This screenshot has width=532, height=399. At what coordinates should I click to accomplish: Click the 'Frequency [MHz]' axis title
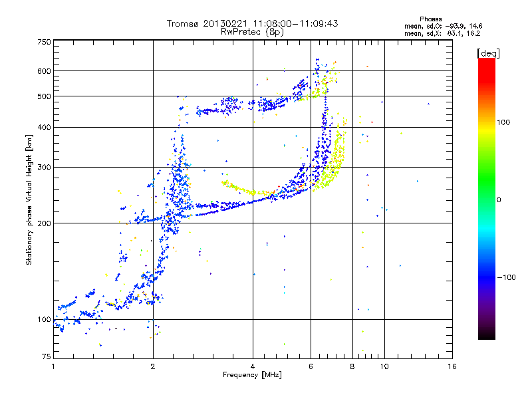[252, 375]
